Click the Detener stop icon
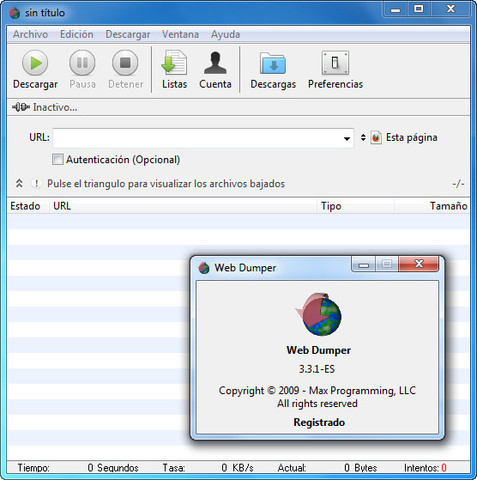The height and width of the screenshot is (480, 477). (x=125, y=63)
